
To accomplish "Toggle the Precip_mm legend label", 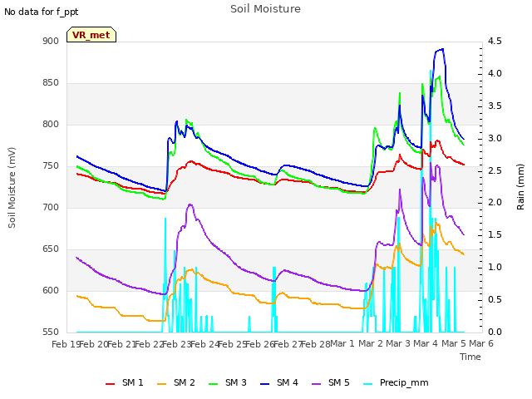I will [404, 382].
